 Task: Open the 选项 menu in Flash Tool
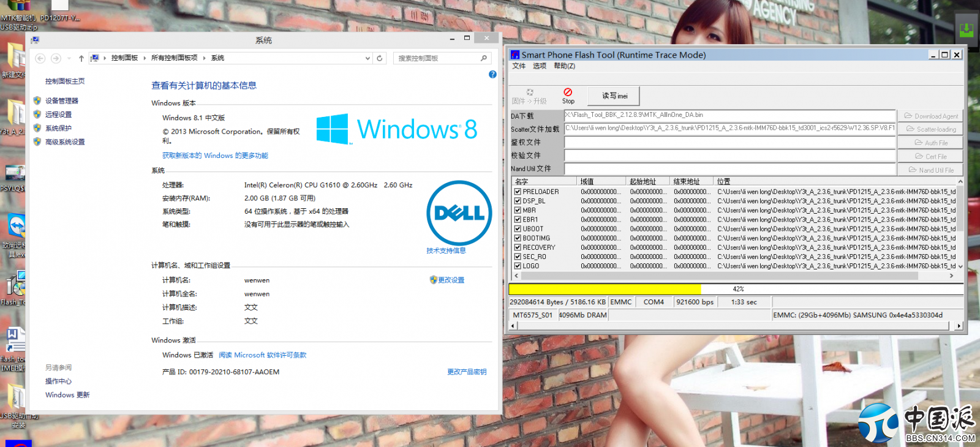coord(539,66)
